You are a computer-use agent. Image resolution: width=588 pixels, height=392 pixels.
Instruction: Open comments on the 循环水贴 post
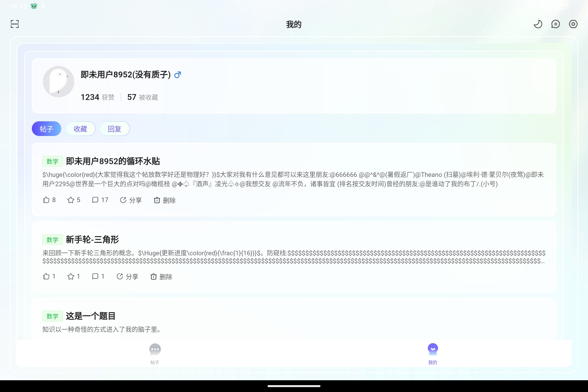(x=100, y=200)
